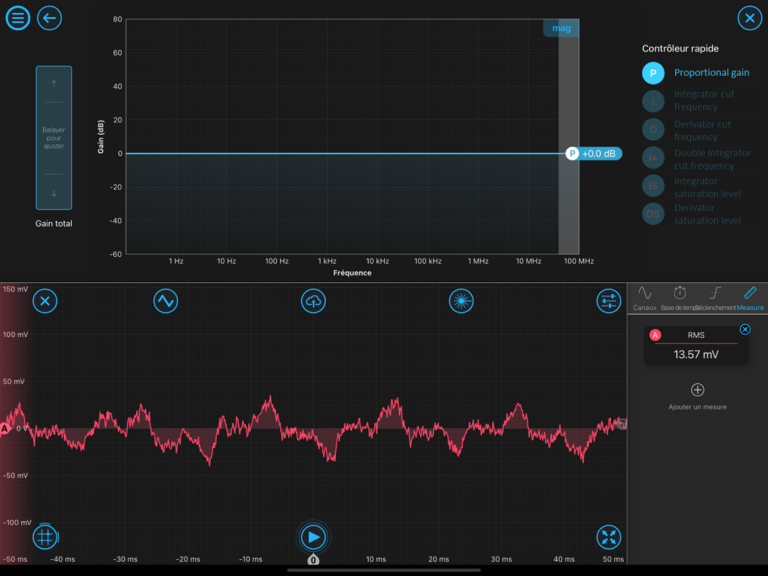
Task: Click the fit-to-screen arrows icon
Action: pyautogui.click(x=608, y=537)
